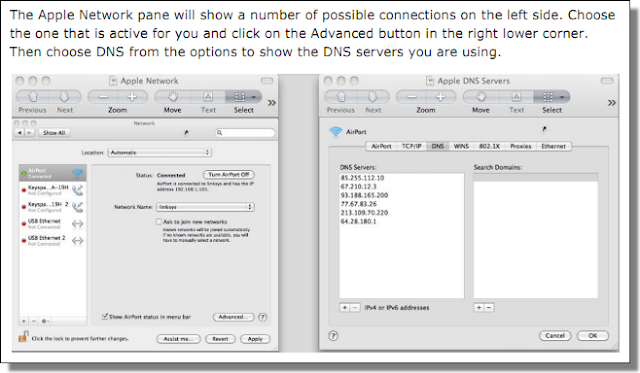The height and width of the screenshot is (373, 640).
Task: Switch to the Proxies tab
Action: point(520,146)
